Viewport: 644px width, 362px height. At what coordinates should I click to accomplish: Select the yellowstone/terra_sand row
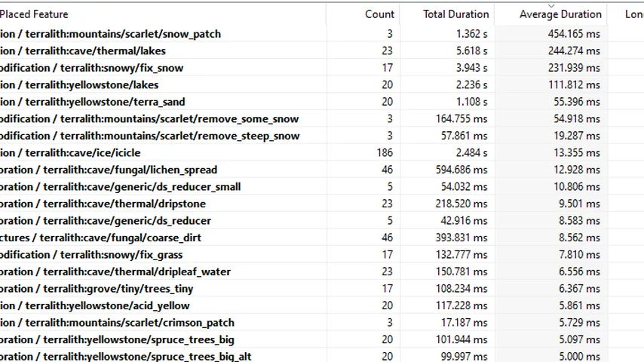click(93, 102)
